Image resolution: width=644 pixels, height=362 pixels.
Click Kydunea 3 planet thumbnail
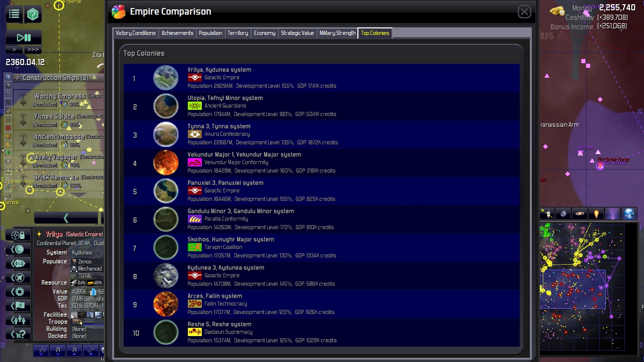point(166,276)
